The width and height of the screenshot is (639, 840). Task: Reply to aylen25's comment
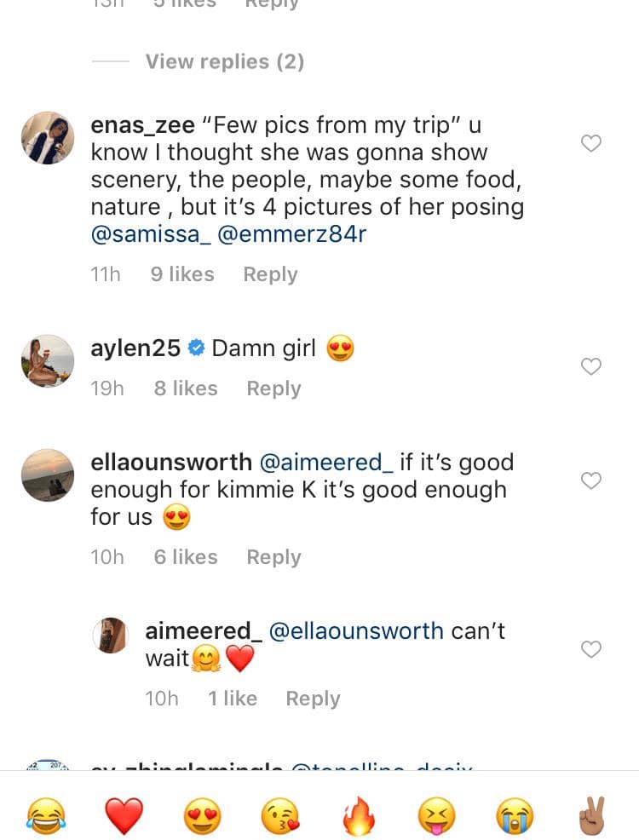coord(273,388)
